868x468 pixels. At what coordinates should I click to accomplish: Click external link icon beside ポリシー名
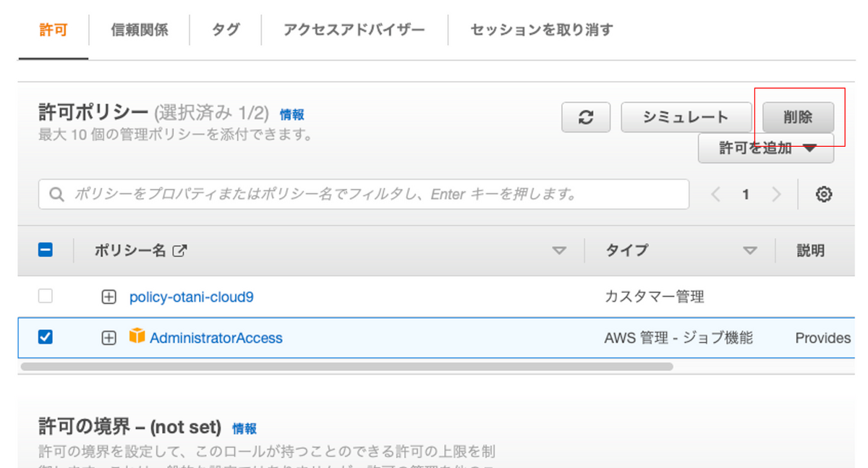click(x=180, y=251)
